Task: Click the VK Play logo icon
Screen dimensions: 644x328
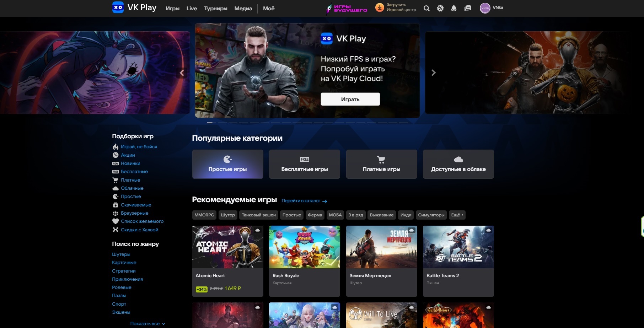Action: [x=118, y=7]
